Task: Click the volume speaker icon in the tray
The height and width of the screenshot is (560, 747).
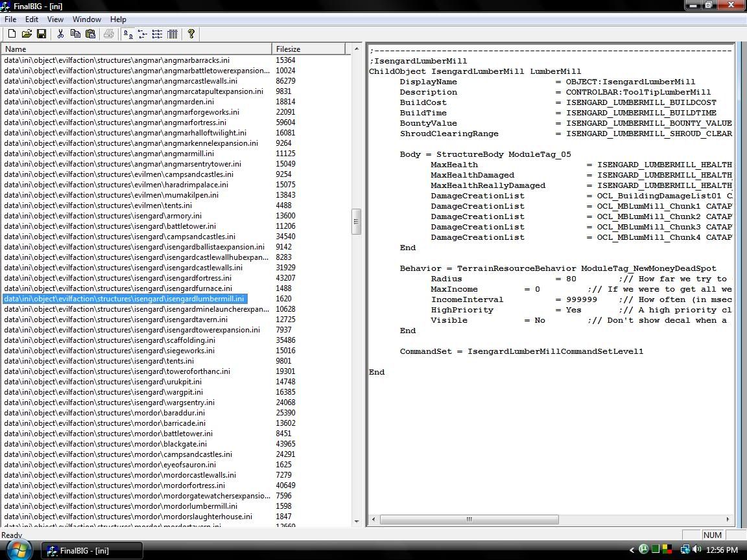Action: [x=698, y=549]
